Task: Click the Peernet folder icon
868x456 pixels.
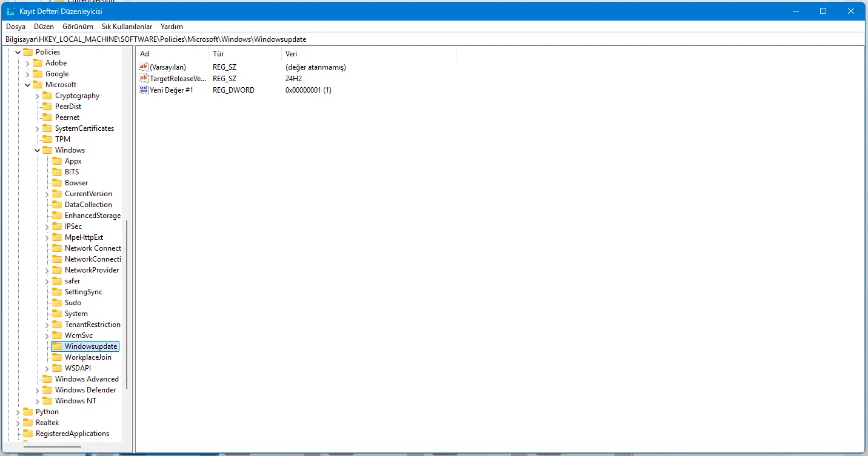Action: (47, 117)
